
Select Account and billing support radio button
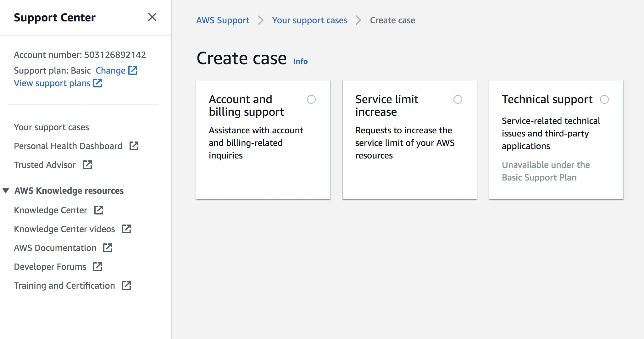click(x=311, y=99)
